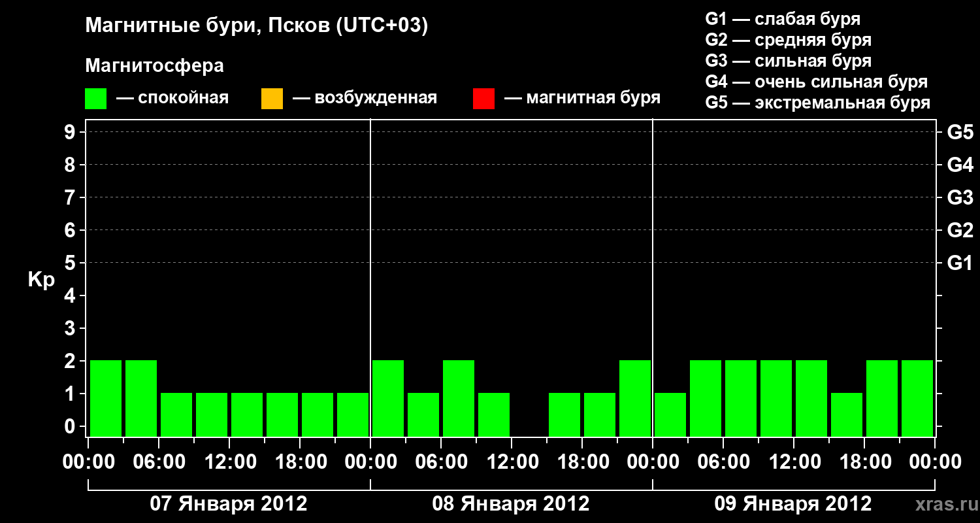Select the line 'G3 — сильная буря'

(x=788, y=61)
